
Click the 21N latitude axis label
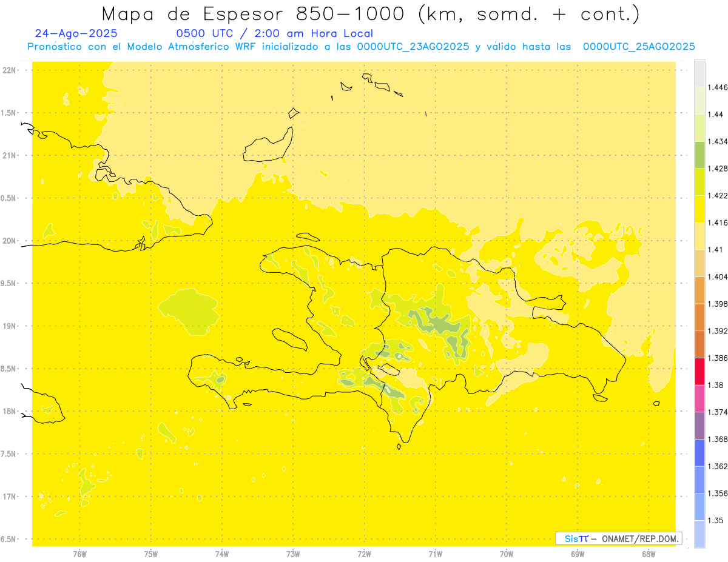point(9,155)
